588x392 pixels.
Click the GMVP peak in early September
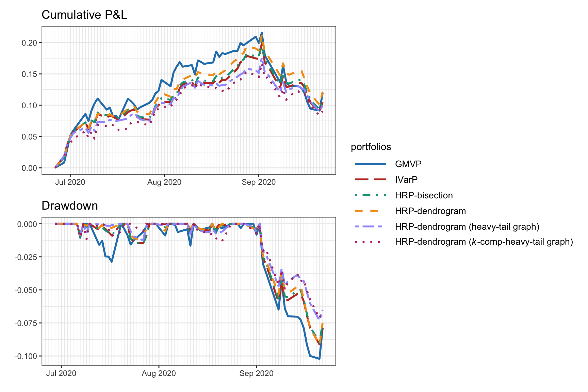262,33
